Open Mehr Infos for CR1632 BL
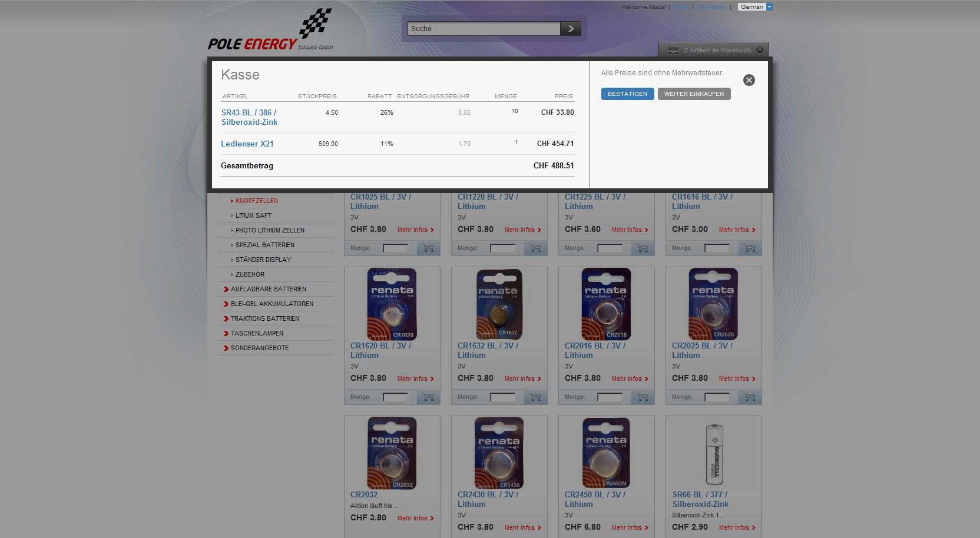This screenshot has width=980, height=538. pos(522,379)
